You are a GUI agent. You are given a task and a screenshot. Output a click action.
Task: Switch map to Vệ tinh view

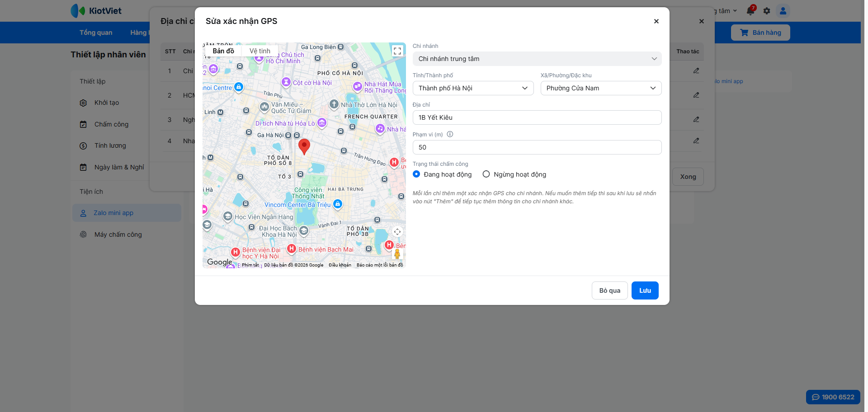pyautogui.click(x=260, y=51)
